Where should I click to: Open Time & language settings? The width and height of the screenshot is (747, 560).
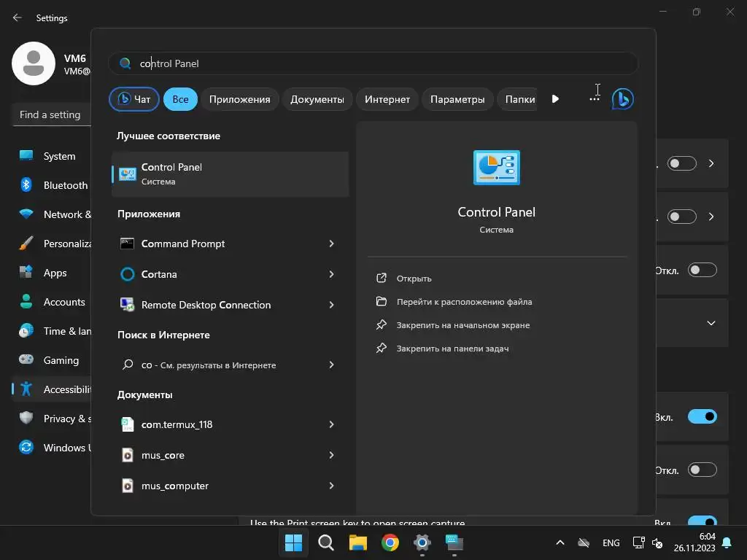(53, 331)
